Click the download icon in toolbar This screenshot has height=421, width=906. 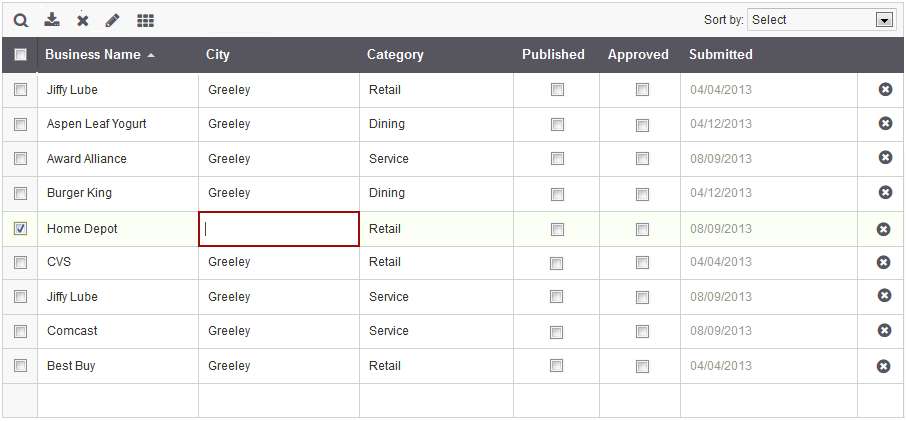pyautogui.click(x=52, y=20)
